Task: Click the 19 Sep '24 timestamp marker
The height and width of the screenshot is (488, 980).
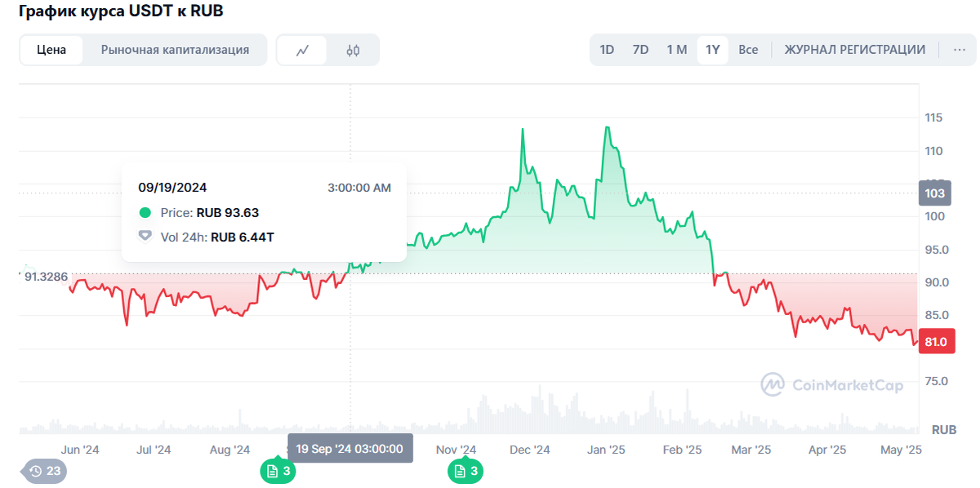Action: point(350,448)
